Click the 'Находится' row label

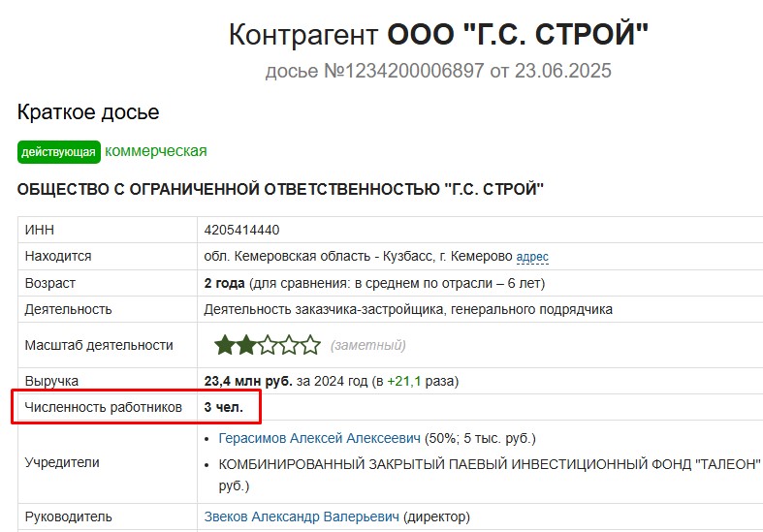pyautogui.click(x=58, y=256)
